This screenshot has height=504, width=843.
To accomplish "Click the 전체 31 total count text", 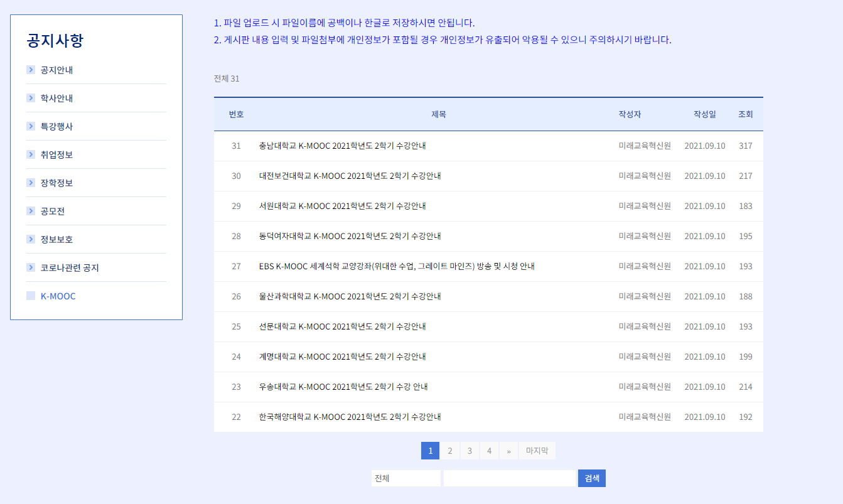I will [227, 78].
